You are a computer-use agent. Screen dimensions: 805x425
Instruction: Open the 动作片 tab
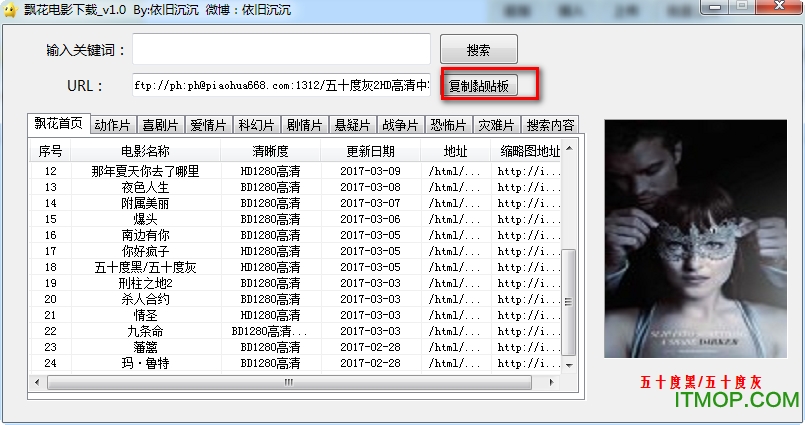tap(112, 125)
